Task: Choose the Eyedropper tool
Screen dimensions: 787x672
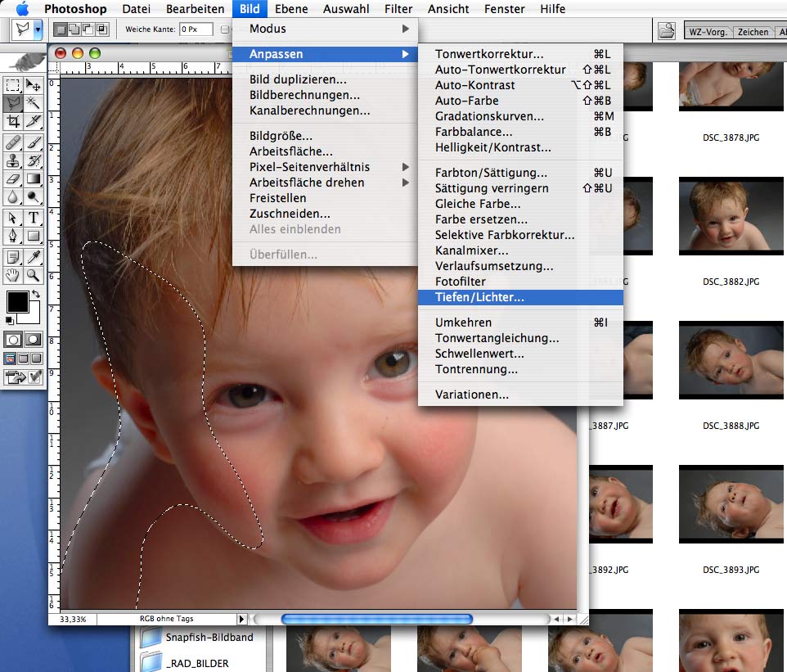Action: [x=34, y=257]
